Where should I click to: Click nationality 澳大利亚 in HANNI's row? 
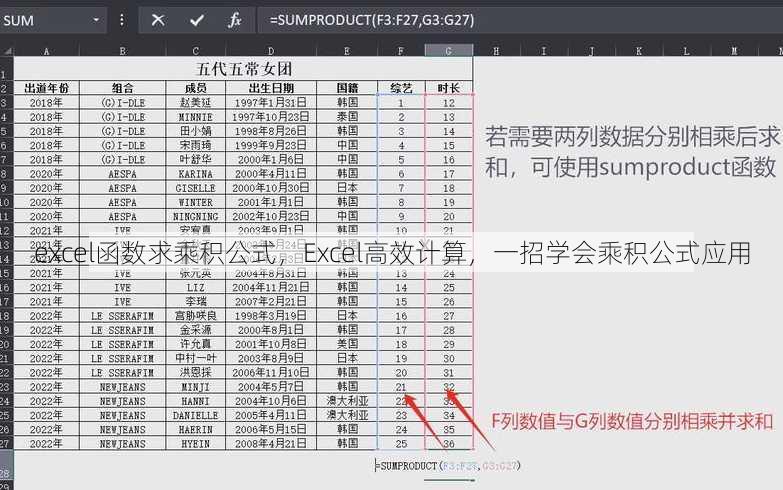(x=347, y=401)
